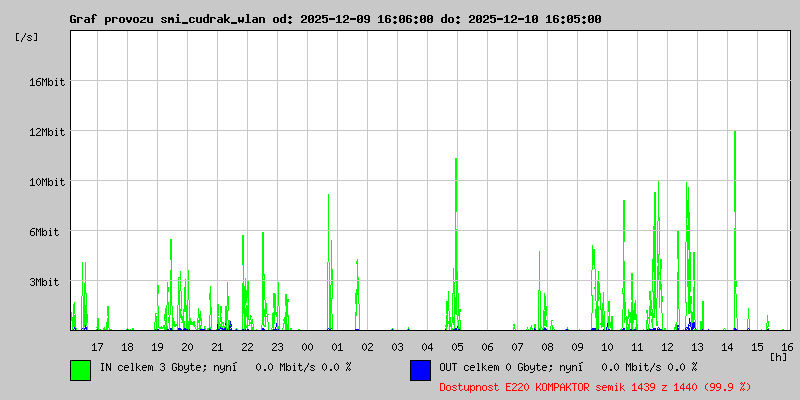The height and width of the screenshot is (400, 800).
Task: Click the [h] hours unit label
Action: tap(778, 356)
